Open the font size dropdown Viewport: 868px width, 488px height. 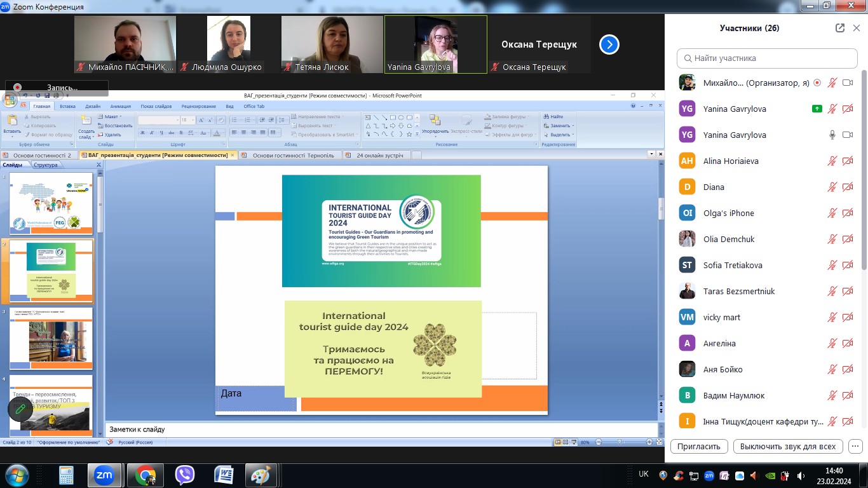coord(193,120)
